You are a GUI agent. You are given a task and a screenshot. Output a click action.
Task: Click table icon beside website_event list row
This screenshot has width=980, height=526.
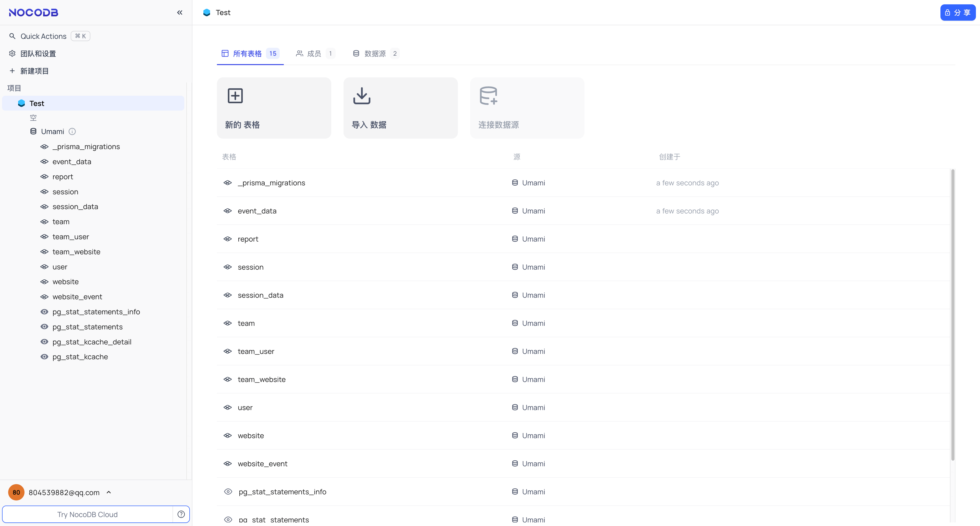[x=227, y=464]
